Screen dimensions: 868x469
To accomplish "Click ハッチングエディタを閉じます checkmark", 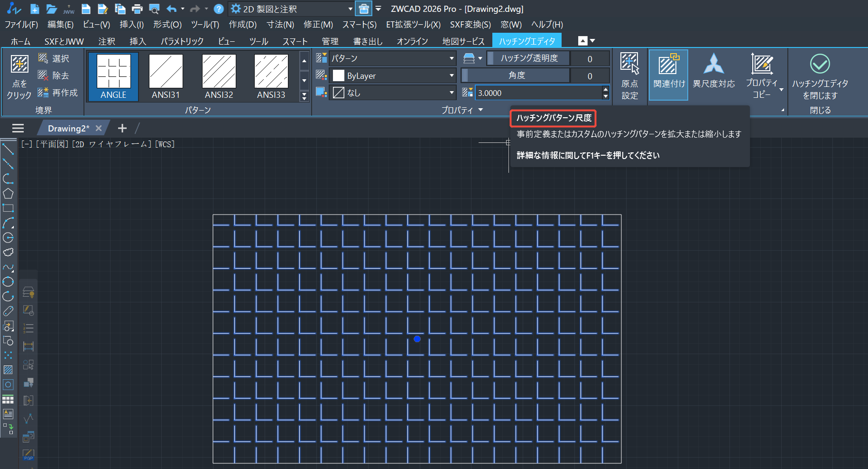I will tap(820, 64).
